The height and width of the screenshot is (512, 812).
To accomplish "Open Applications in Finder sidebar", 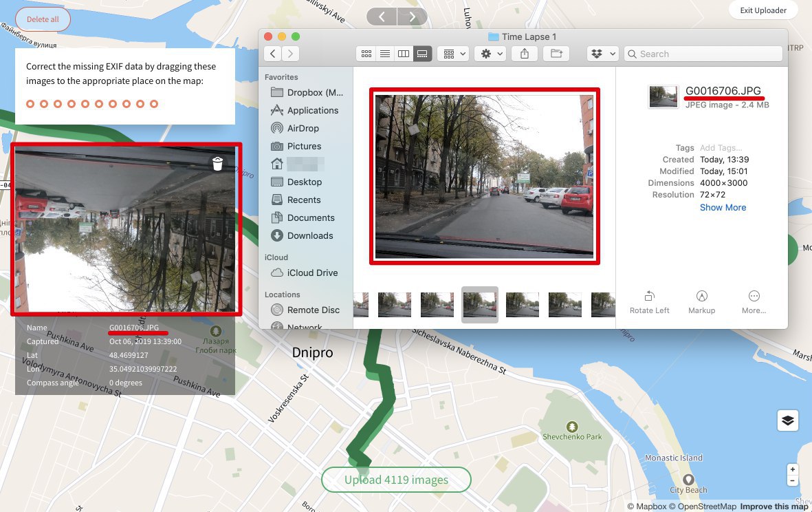I will (305, 110).
